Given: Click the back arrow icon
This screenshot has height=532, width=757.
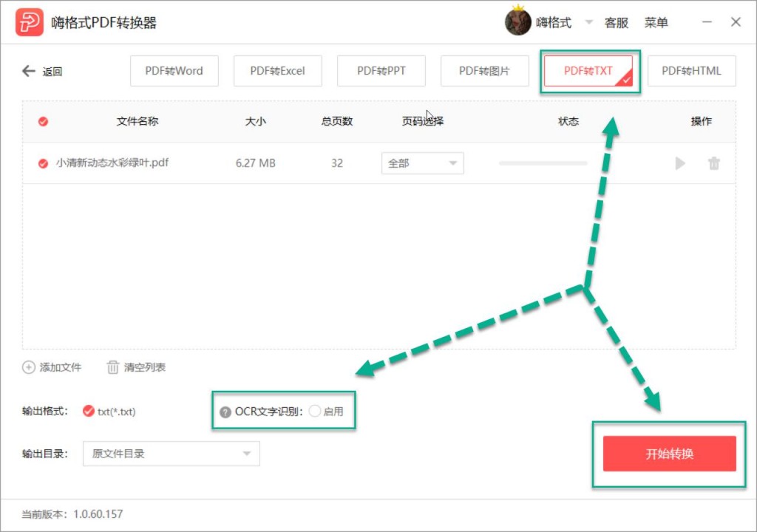Looking at the screenshot, I should [x=29, y=72].
